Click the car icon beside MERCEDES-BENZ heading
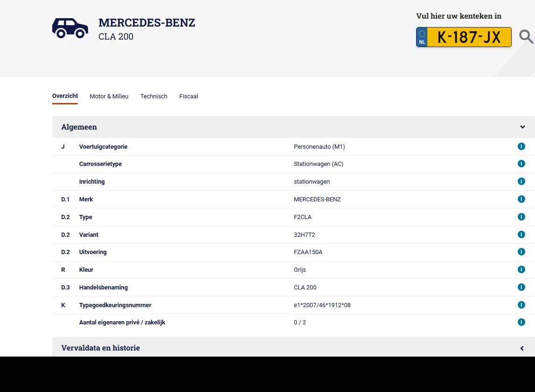The width and height of the screenshot is (535, 392). pos(70,28)
